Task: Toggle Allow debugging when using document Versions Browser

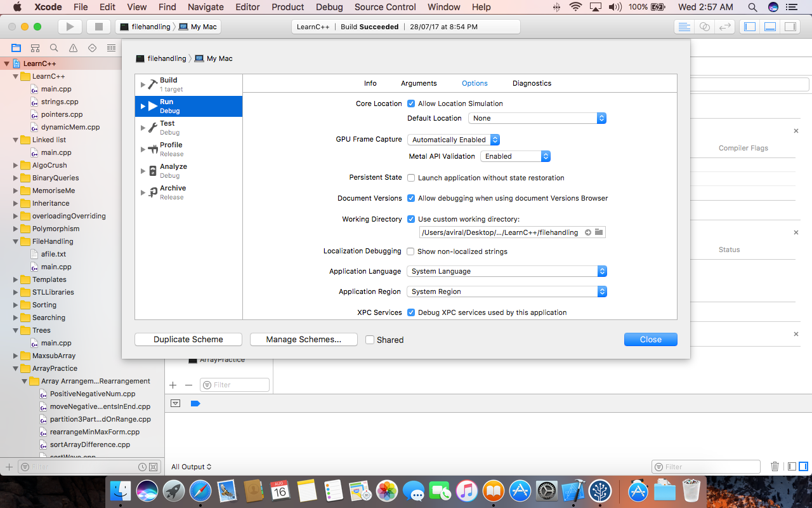Action: click(411, 198)
